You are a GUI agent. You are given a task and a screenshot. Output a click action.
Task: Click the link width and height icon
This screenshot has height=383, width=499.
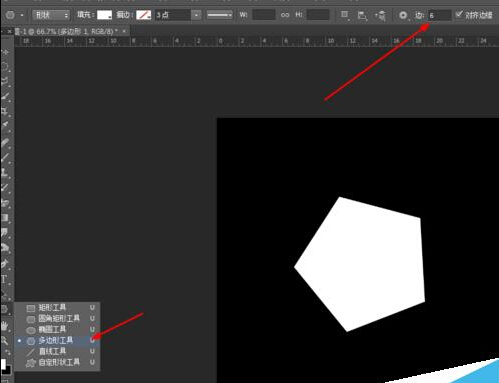tap(285, 15)
